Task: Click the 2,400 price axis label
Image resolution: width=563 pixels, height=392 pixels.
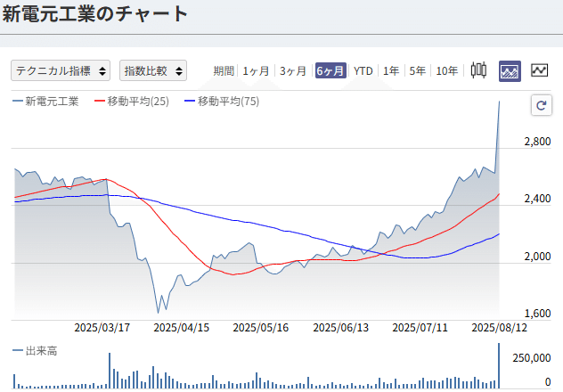Action: click(x=537, y=198)
